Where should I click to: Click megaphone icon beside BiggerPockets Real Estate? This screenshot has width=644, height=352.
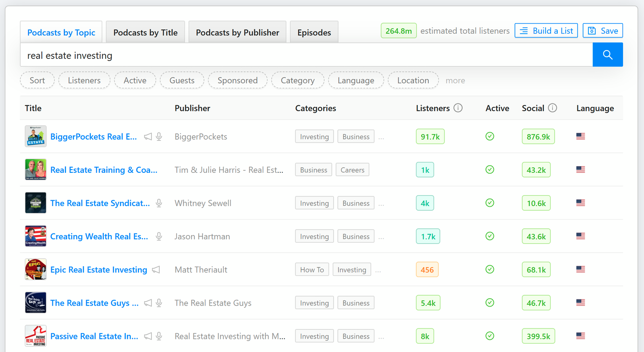[148, 136]
